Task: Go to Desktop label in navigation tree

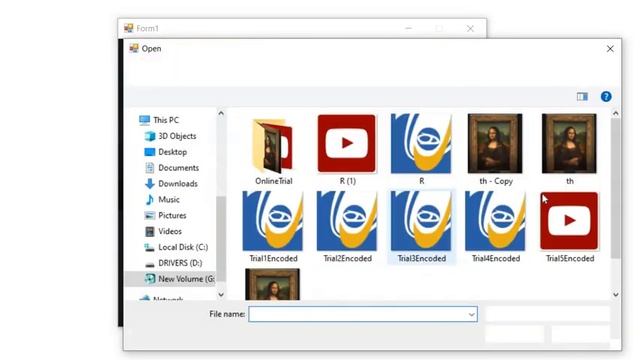Action: 173,152
